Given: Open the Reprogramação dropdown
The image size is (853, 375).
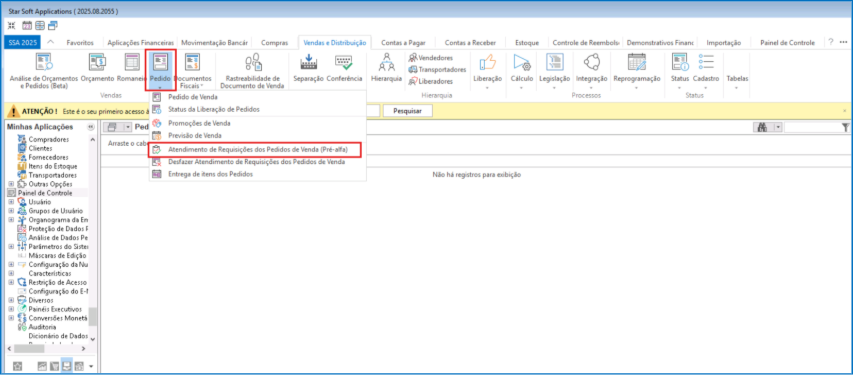Looking at the screenshot, I should [636, 70].
